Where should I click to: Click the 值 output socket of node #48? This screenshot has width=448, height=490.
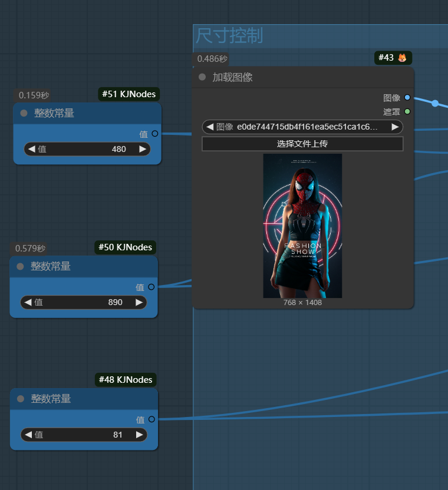pos(151,419)
